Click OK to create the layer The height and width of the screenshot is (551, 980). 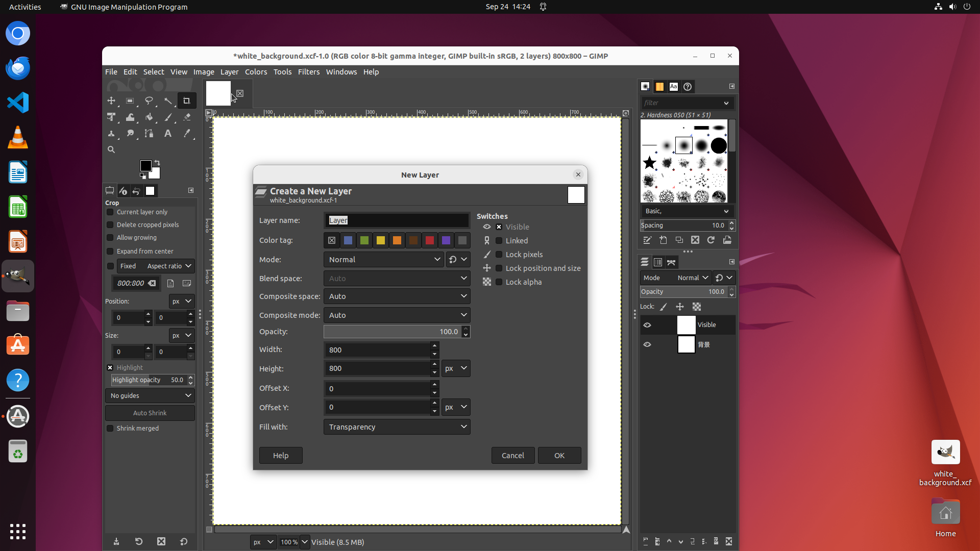click(x=559, y=456)
